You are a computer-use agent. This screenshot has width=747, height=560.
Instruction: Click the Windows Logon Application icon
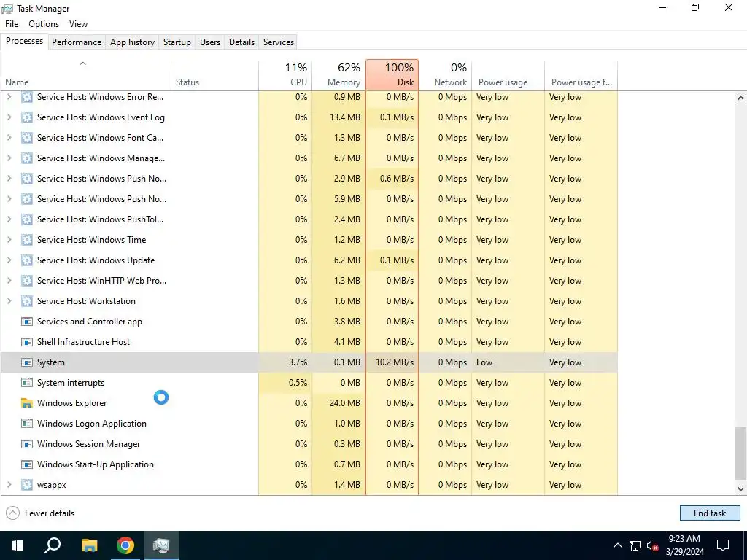tap(27, 424)
